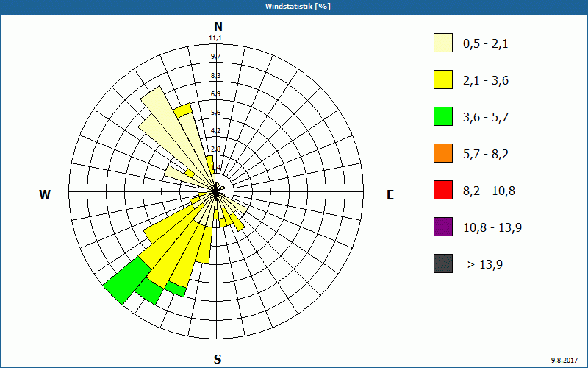Click the purple 10,8 - 13,9 legend swatch
The width and height of the screenshot is (588, 368).
pyautogui.click(x=443, y=227)
